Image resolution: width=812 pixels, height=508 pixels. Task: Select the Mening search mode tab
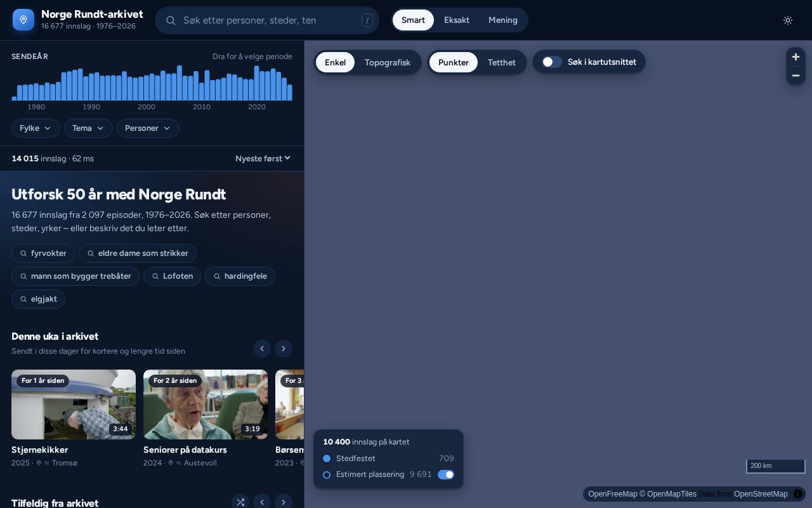click(503, 20)
